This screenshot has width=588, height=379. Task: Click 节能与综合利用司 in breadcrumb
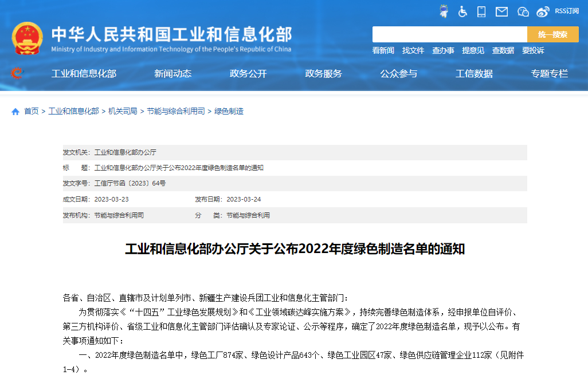[x=175, y=111]
